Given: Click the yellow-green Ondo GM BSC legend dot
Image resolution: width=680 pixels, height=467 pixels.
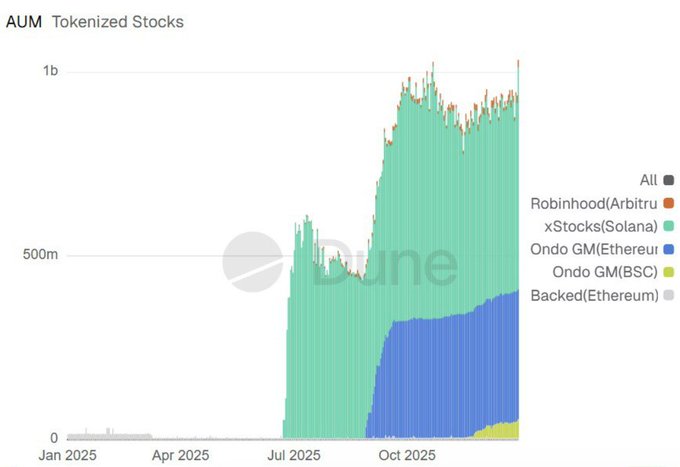Looking at the screenshot, I should (x=668, y=273).
